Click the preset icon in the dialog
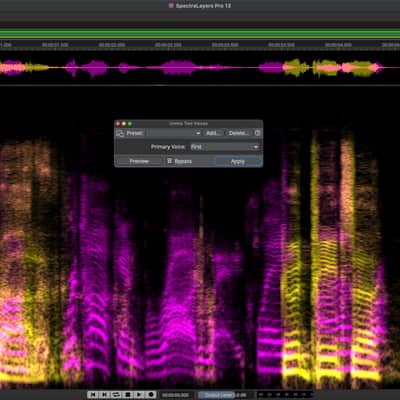 pos(120,133)
